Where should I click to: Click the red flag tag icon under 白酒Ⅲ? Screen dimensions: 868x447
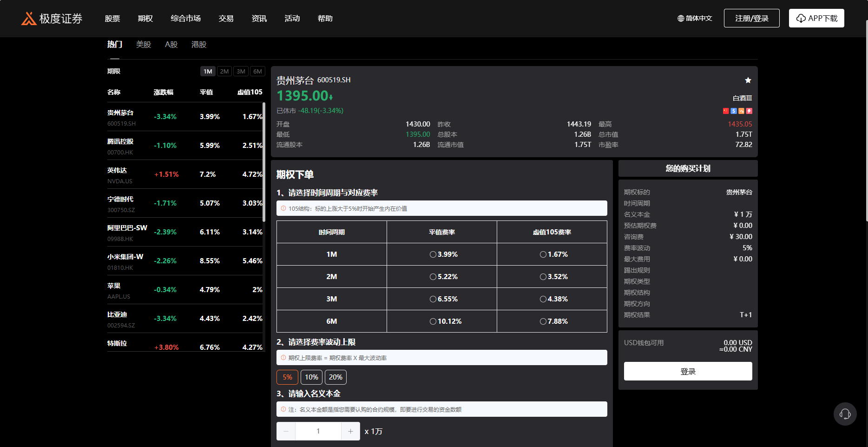tap(726, 111)
